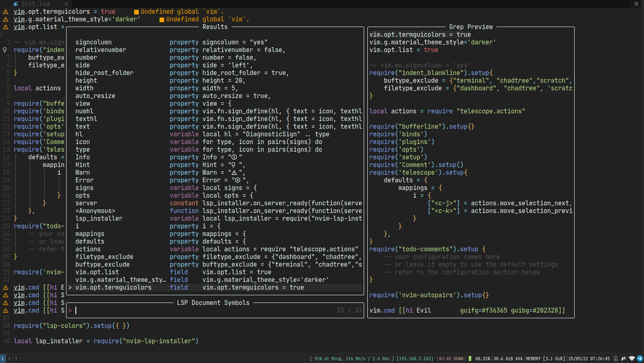The image size is (644, 363).
Task: Click require("lsp-colors").setup line in editor
Action: point(72,326)
